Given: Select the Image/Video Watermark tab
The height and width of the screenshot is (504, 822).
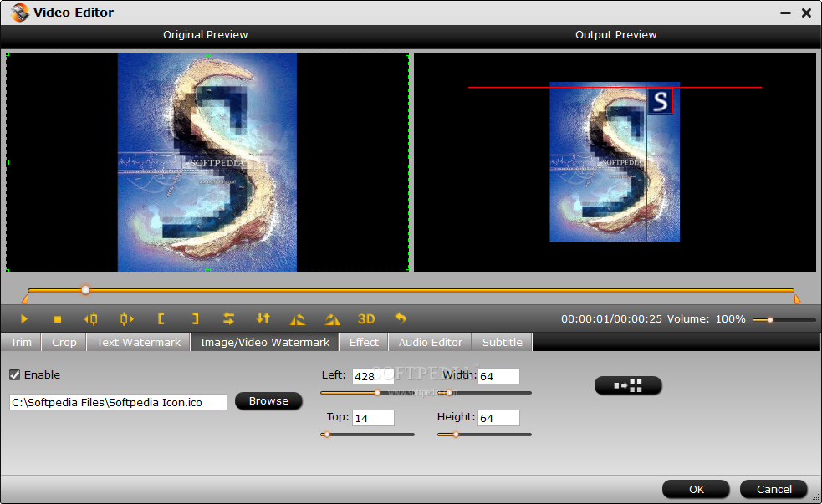Looking at the screenshot, I should [265, 342].
